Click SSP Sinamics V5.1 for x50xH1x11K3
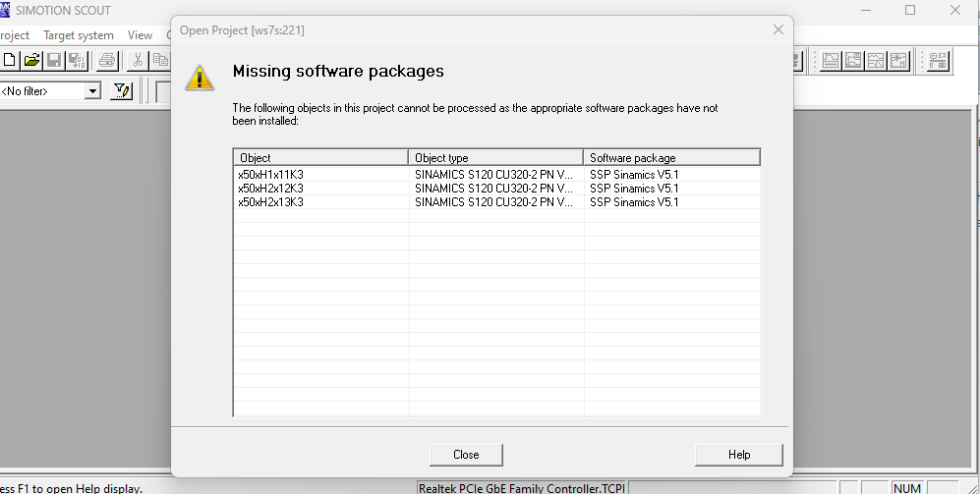This screenshot has width=980, height=494. coord(634,175)
